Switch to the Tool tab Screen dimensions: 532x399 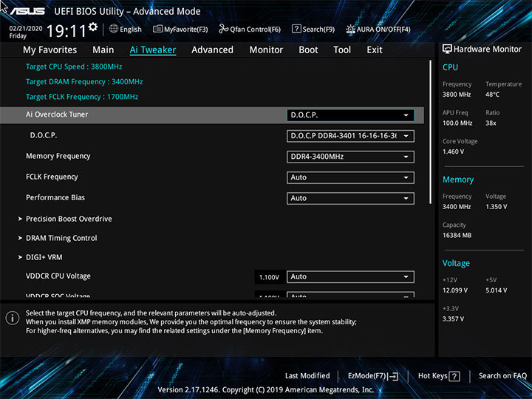(x=342, y=50)
